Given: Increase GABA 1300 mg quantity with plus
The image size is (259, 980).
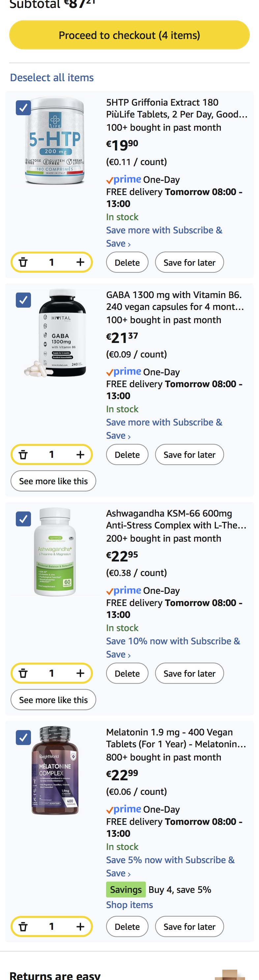Looking at the screenshot, I should coord(80,454).
